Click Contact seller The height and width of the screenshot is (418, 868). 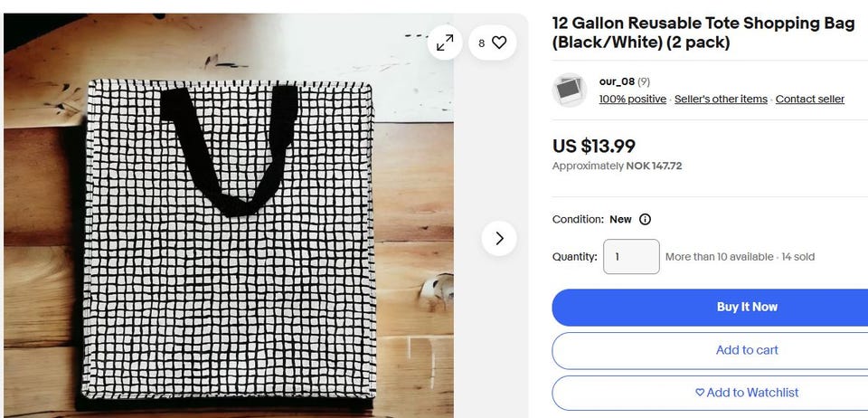pos(809,100)
